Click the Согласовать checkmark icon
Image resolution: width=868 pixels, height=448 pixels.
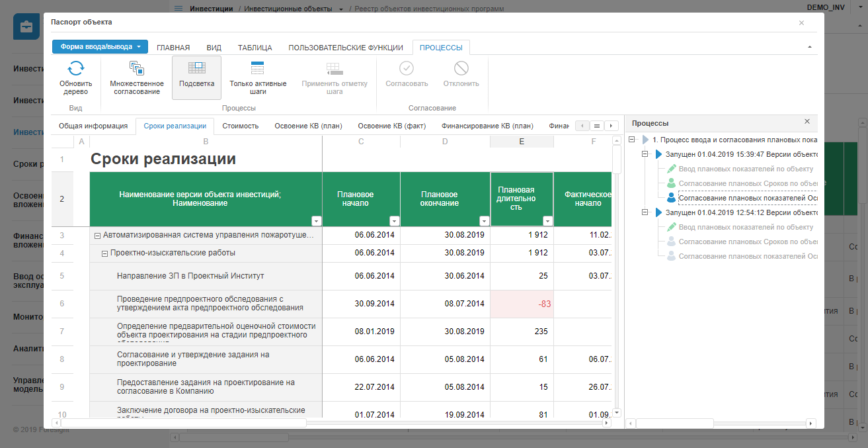(x=407, y=68)
